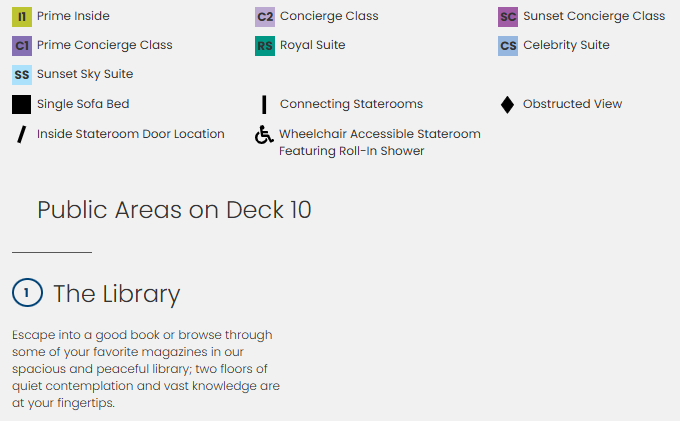Click The Library heading
The image size is (680, 421).
click(116, 293)
